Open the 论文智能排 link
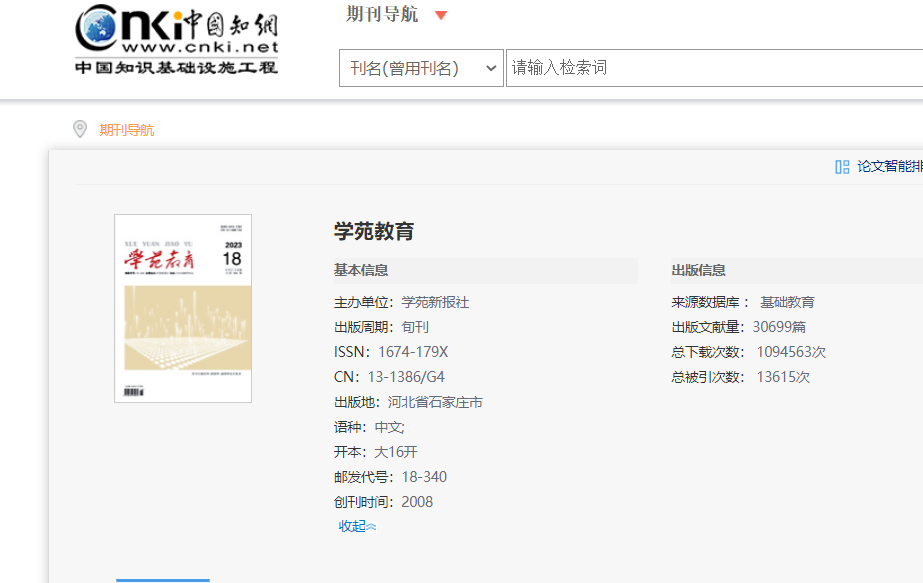This screenshot has height=583, width=923. coord(889,167)
